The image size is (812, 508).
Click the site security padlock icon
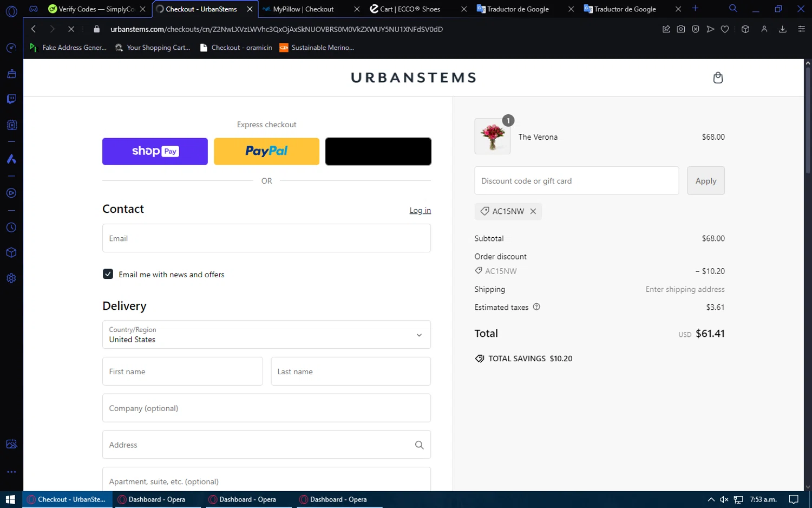(x=97, y=29)
